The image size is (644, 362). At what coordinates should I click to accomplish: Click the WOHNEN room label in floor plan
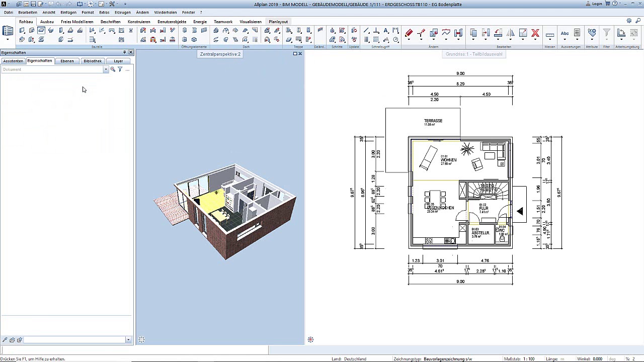448,160
